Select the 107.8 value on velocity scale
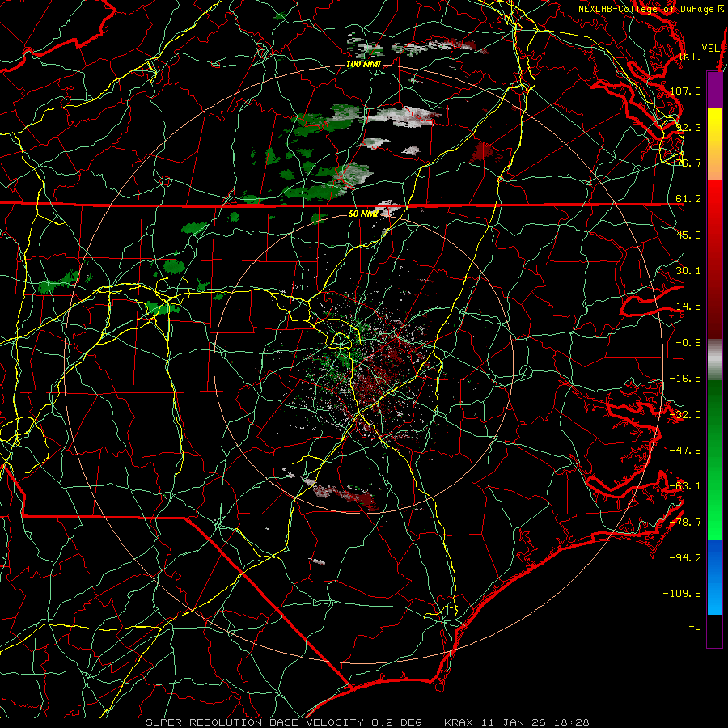 click(x=685, y=91)
